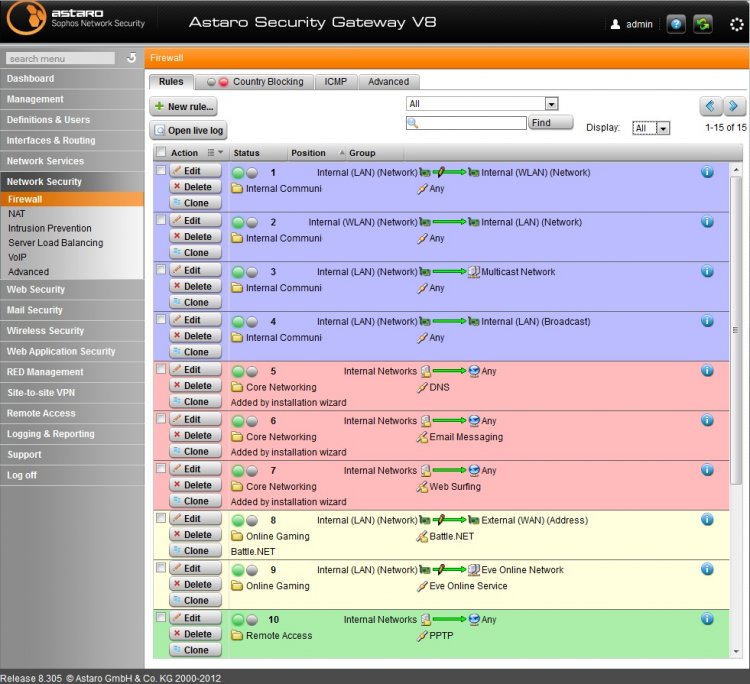The width and height of the screenshot is (750, 684).
Task: Open the Display count dropdown
Action: click(x=651, y=128)
